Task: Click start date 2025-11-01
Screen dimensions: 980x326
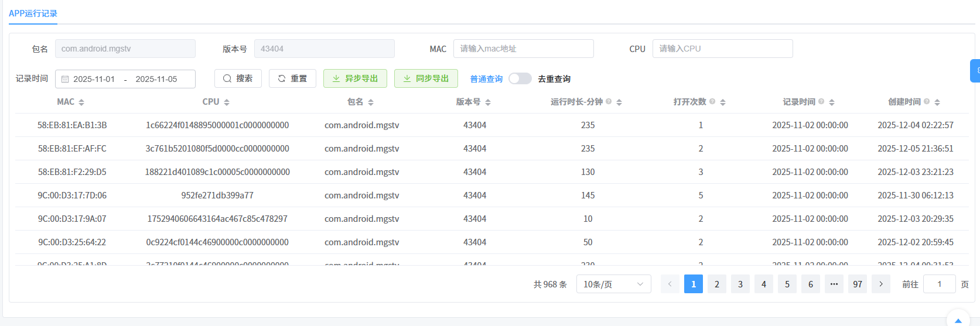Action: point(94,79)
